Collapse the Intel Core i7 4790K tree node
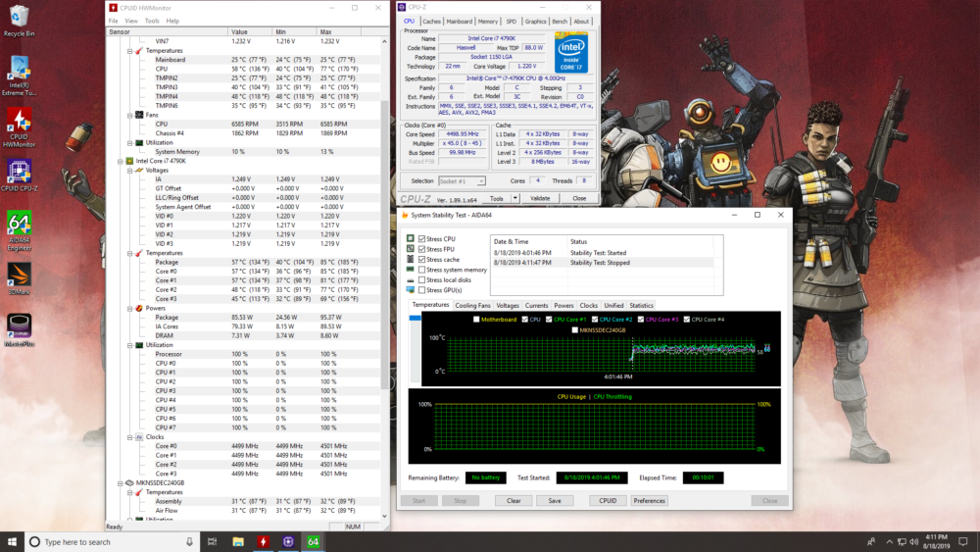 tap(121, 161)
